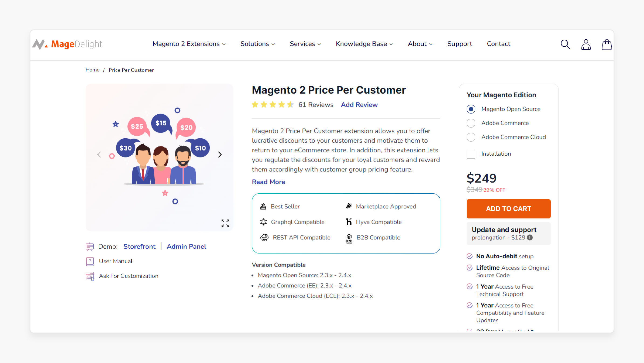Screen dimensions: 644x363
Task: Open the User Manual link
Action: [116, 261]
